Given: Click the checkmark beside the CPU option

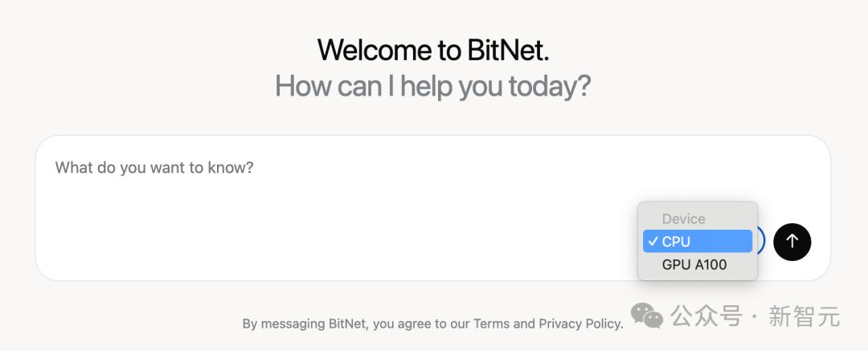Looking at the screenshot, I should point(653,242).
